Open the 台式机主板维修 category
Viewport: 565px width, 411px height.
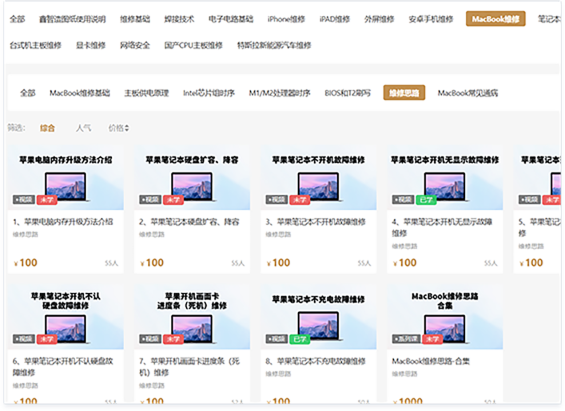(x=35, y=45)
